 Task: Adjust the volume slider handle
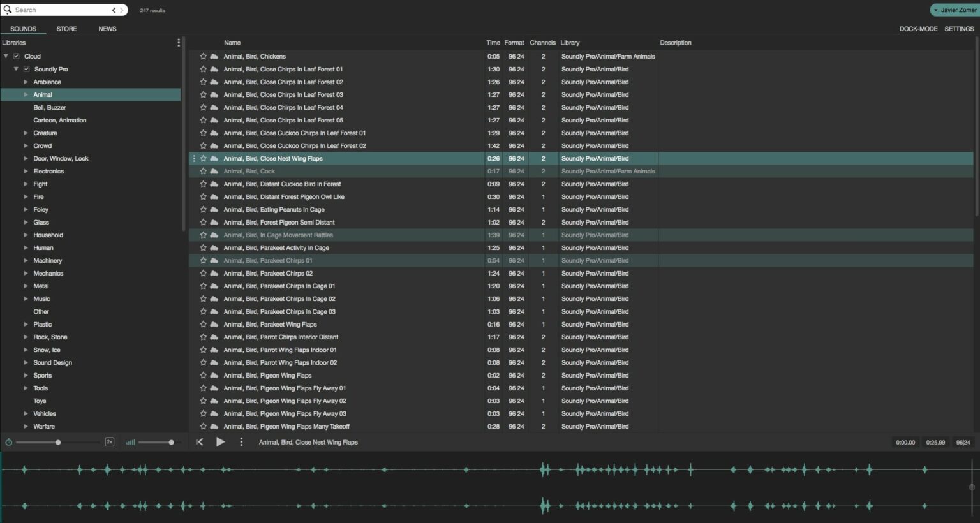click(x=170, y=441)
